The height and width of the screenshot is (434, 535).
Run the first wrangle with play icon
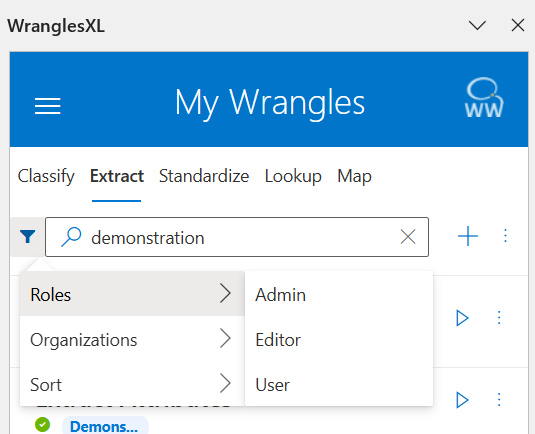tap(462, 318)
